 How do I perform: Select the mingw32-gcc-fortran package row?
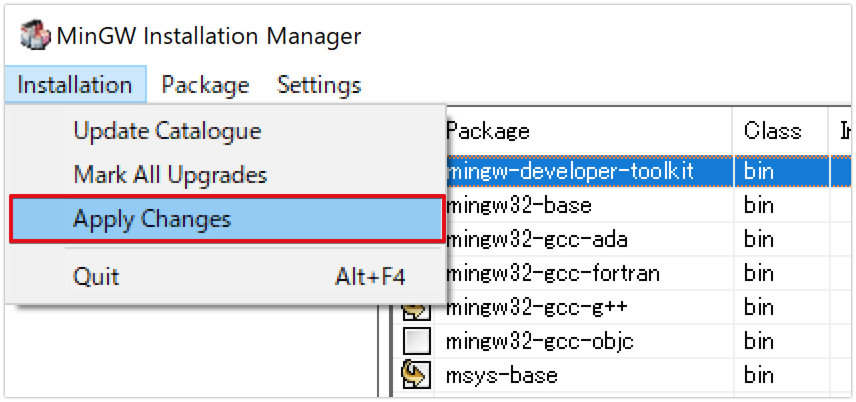point(553,273)
